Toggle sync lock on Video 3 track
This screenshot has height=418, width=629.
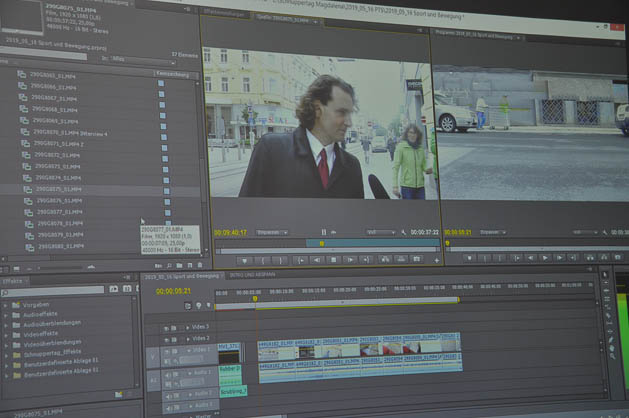174,328
